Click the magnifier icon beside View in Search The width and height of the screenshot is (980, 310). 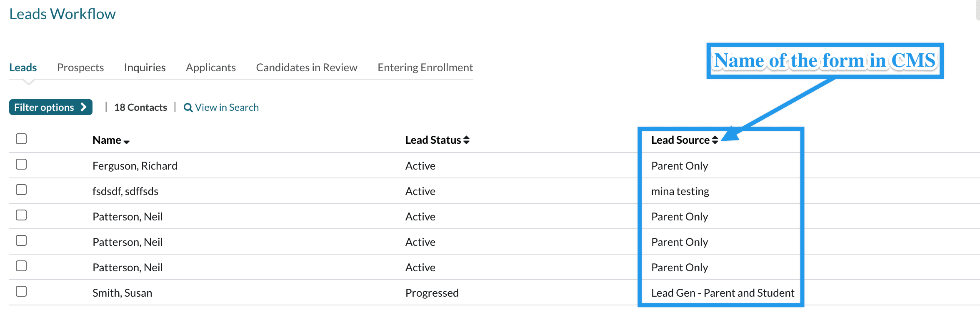[x=187, y=107]
